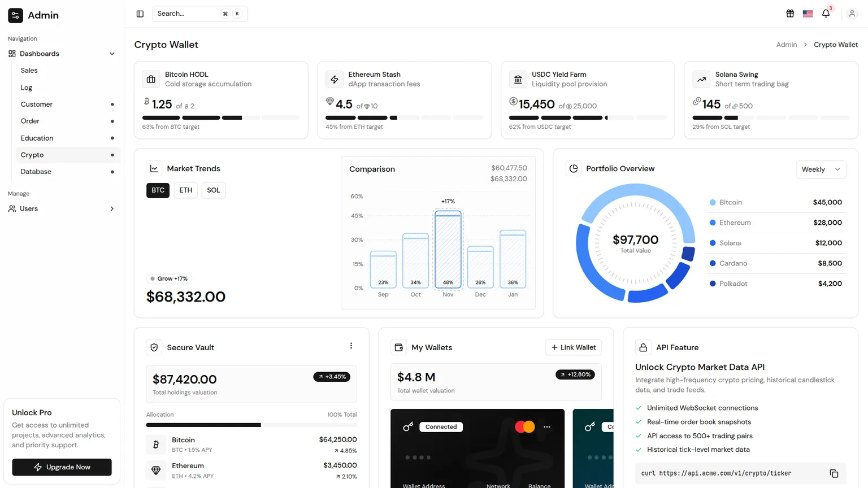
Task: Click the $87,420.00 holdings valuation
Action: (x=185, y=380)
